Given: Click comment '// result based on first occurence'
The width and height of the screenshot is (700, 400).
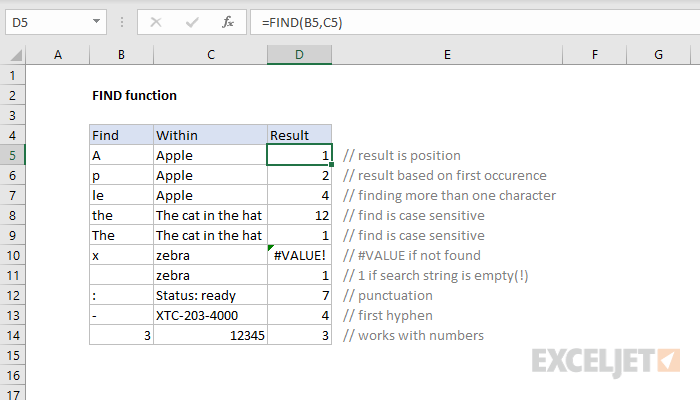Looking at the screenshot, I should click(445, 175).
